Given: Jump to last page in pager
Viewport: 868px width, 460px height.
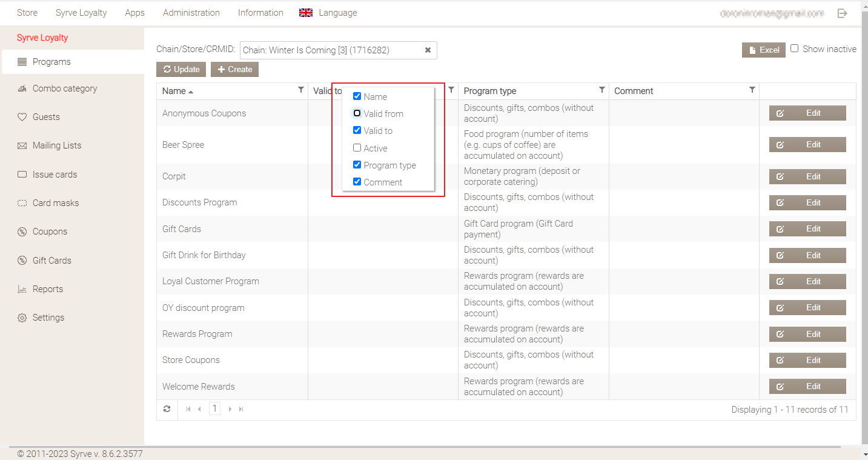Looking at the screenshot, I should pyautogui.click(x=241, y=409).
